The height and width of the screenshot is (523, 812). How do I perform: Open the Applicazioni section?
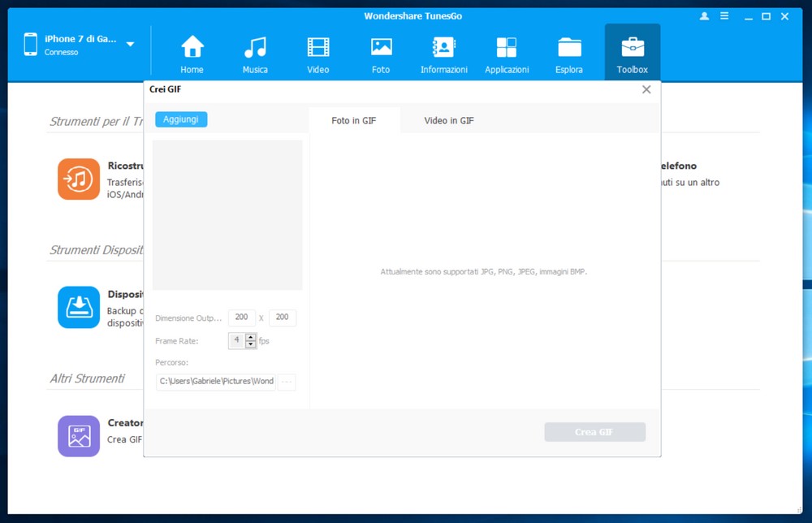(507, 54)
